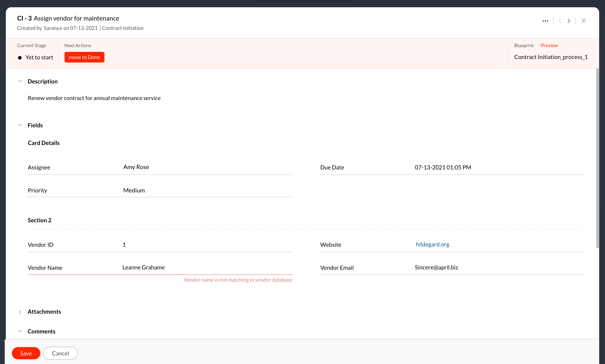Viewport: 605px width, 364px height.
Task: Click the Vendor Email field value
Action: pos(436,267)
